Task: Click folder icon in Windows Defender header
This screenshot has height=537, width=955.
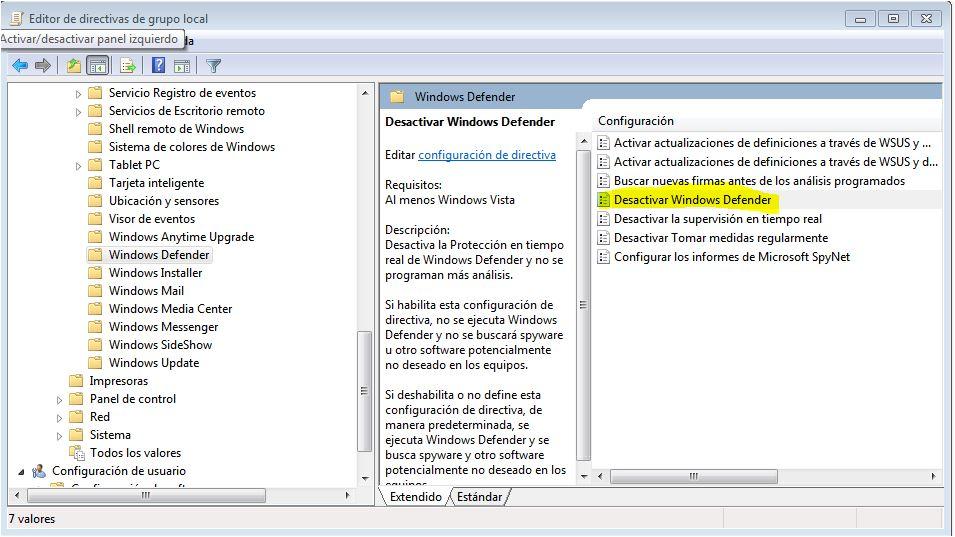Action: tap(397, 97)
